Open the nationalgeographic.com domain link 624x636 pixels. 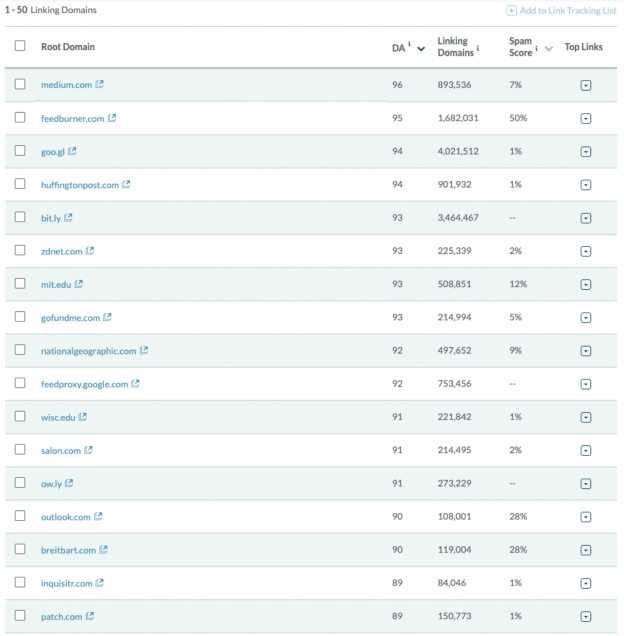pos(88,351)
